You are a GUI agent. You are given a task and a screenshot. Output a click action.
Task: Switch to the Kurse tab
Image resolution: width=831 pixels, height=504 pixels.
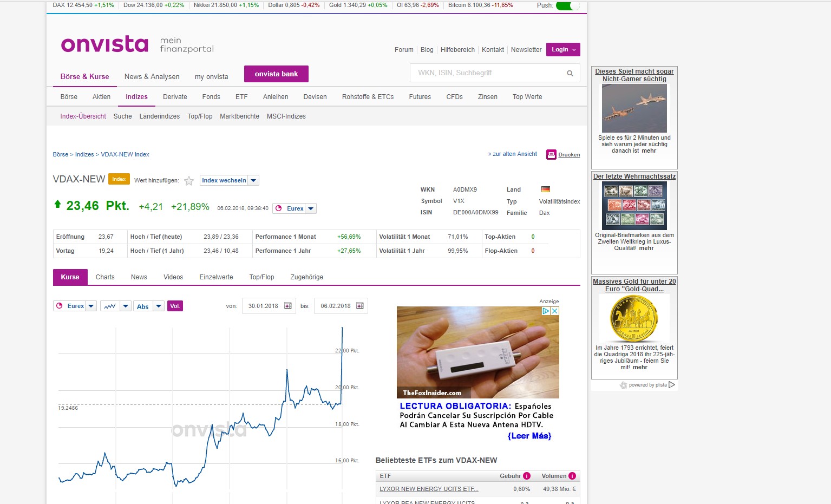(70, 277)
